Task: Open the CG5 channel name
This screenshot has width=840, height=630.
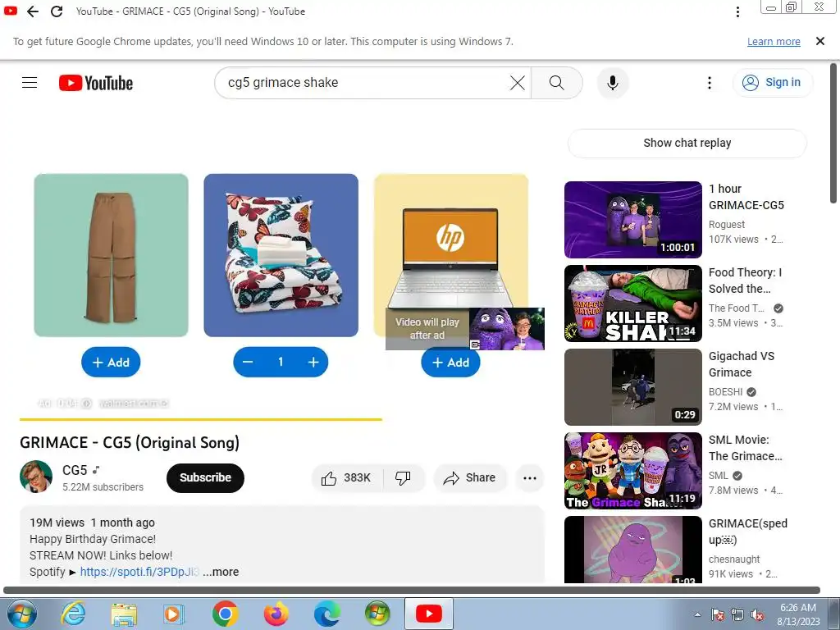Action: 75,470
